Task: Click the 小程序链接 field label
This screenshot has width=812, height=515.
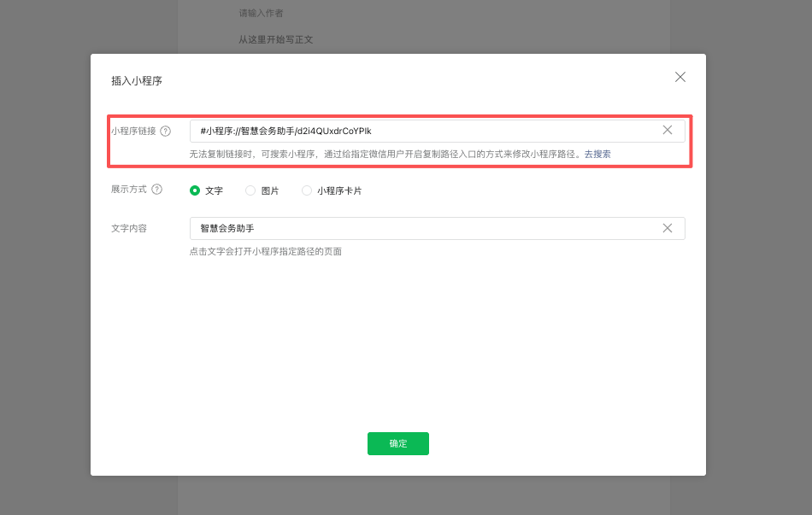Action: click(133, 132)
